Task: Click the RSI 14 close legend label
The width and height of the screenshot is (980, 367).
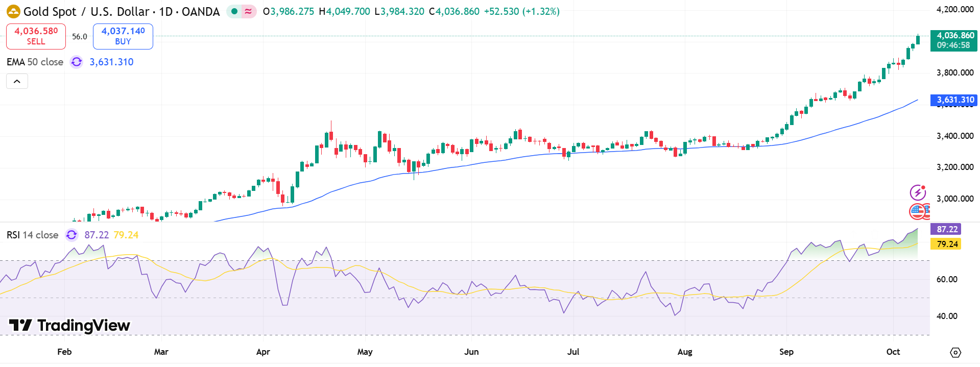Action: [32, 235]
